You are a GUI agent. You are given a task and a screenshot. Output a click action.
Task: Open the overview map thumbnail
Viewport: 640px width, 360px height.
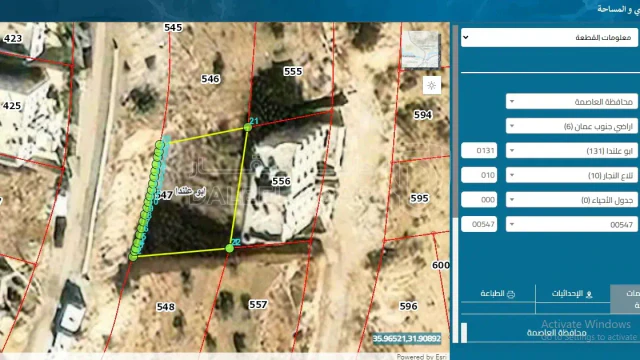pyautogui.click(x=421, y=50)
